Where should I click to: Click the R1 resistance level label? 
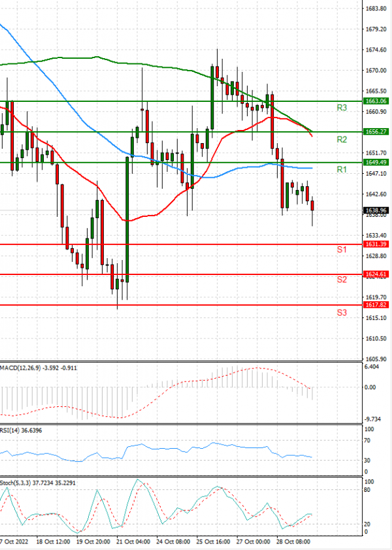pyautogui.click(x=342, y=169)
